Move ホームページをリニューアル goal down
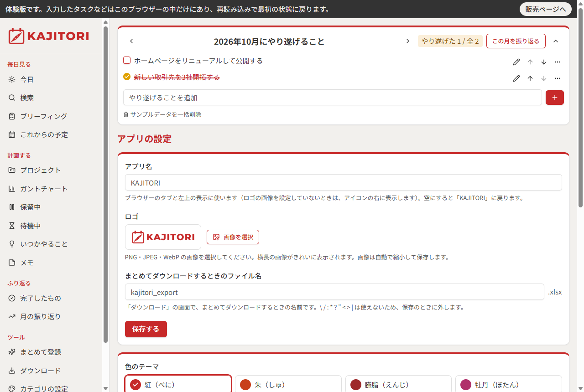Viewport: 584px width, 392px height. (544, 62)
